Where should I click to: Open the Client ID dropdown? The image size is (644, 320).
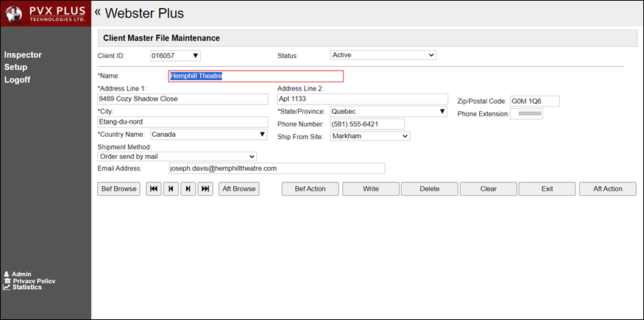tap(175, 55)
